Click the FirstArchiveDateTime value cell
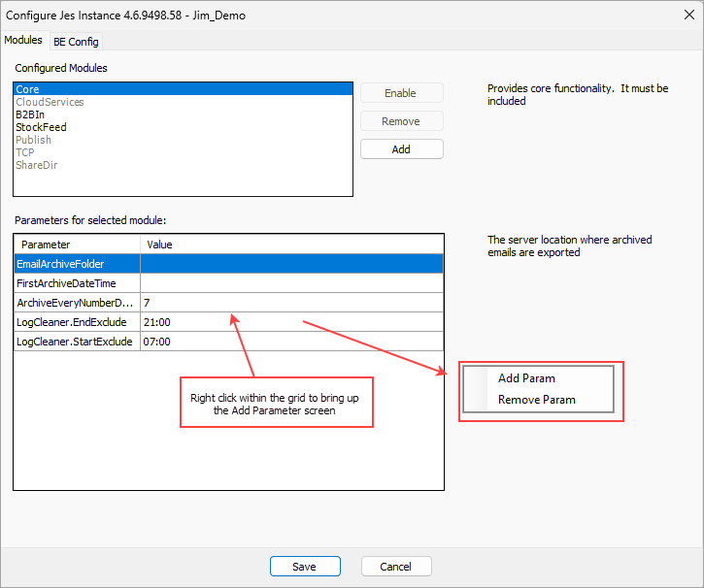The height and width of the screenshot is (588, 704). 291,283
